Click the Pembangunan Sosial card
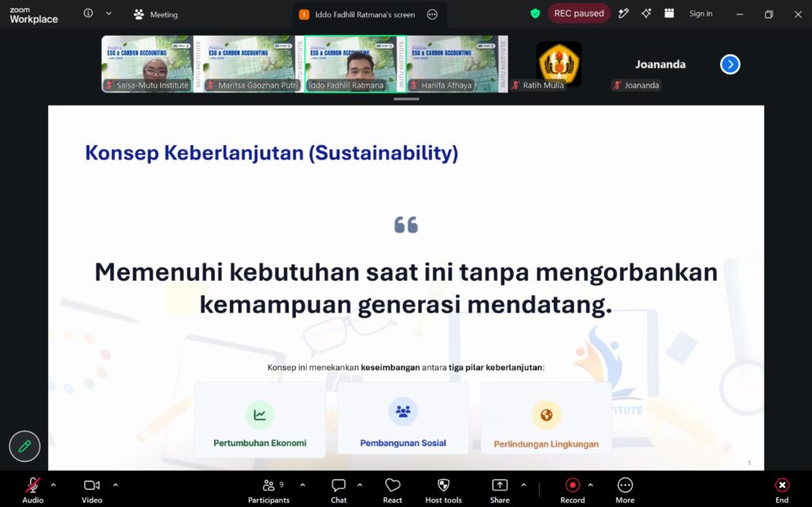 point(403,418)
